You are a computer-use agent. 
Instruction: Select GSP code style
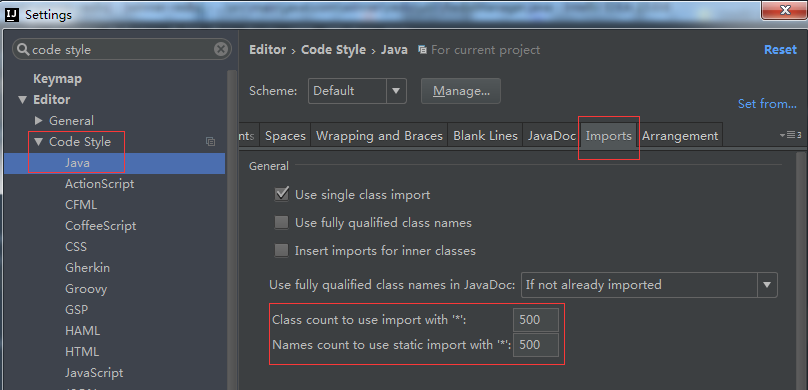pos(76,310)
